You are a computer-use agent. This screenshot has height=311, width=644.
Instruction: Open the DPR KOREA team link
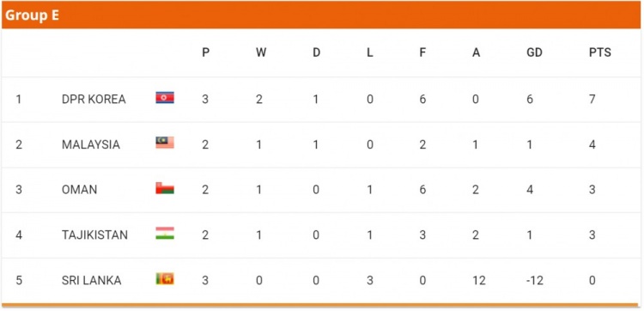94,100
